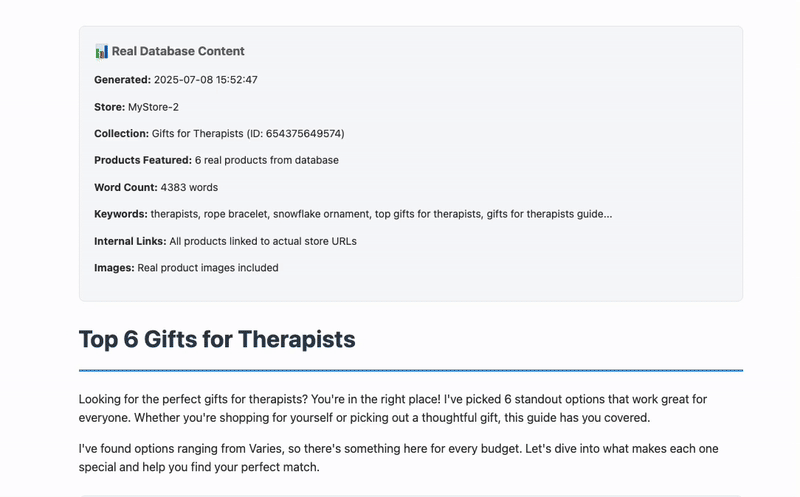Click the bar chart icon beside Real Database Content
Viewport: 800px width, 497px height.
point(101,51)
